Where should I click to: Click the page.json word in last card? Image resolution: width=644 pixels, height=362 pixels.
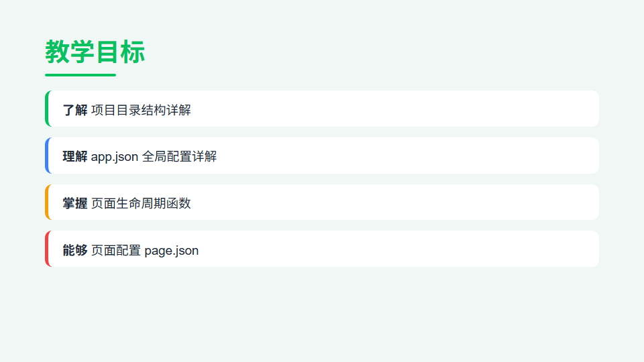click(x=171, y=251)
